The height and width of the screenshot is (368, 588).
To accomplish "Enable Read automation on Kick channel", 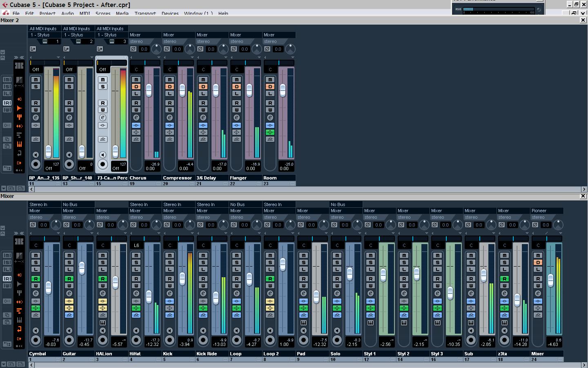I will 170,278.
